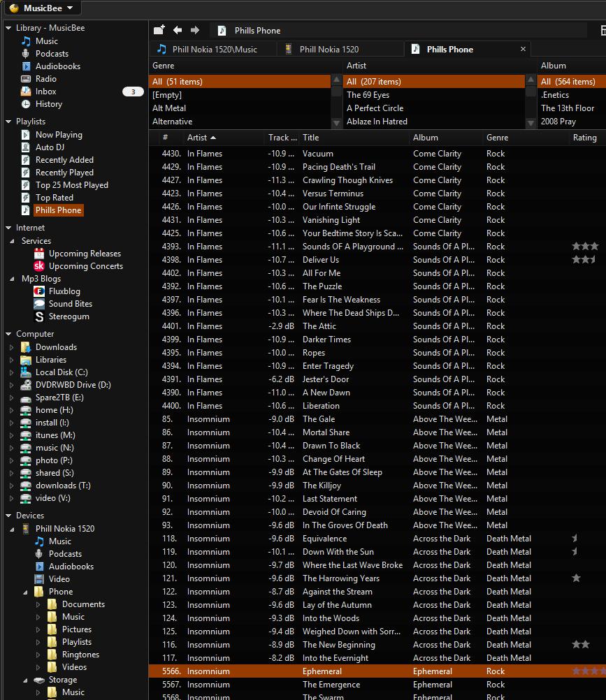606x700 pixels.
Task: Switch to the Phill Nokia 1520 tab
Action: (340, 49)
